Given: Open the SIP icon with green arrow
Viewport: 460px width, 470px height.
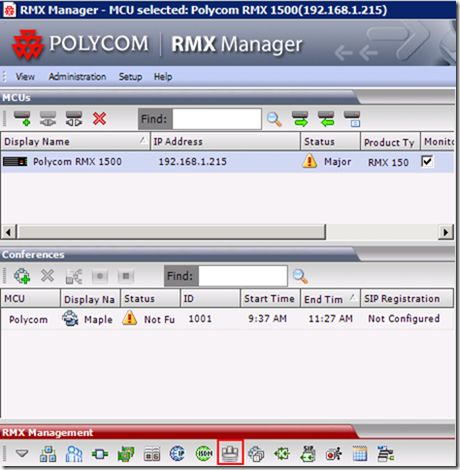Looking at the screenshot, I should [x=308, y=454].
